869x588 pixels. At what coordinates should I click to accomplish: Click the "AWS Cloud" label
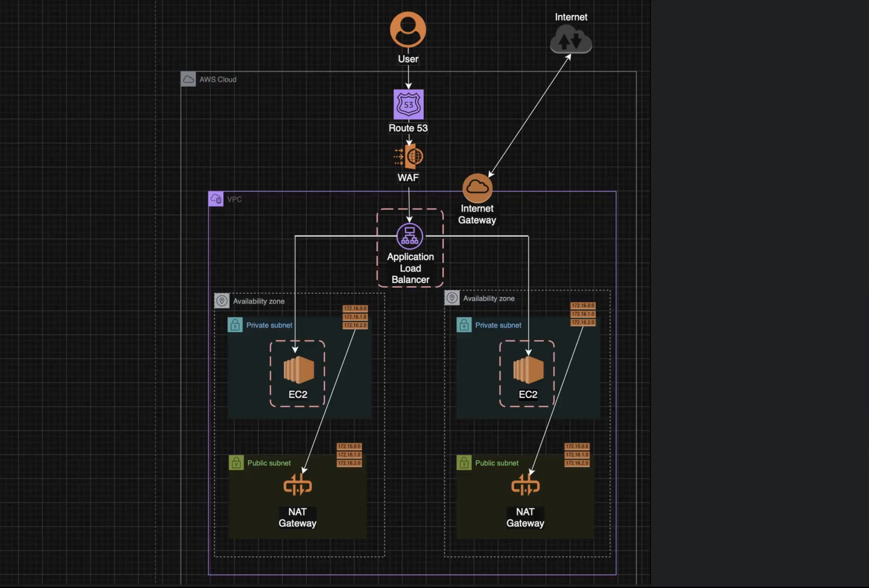point(218,79)
